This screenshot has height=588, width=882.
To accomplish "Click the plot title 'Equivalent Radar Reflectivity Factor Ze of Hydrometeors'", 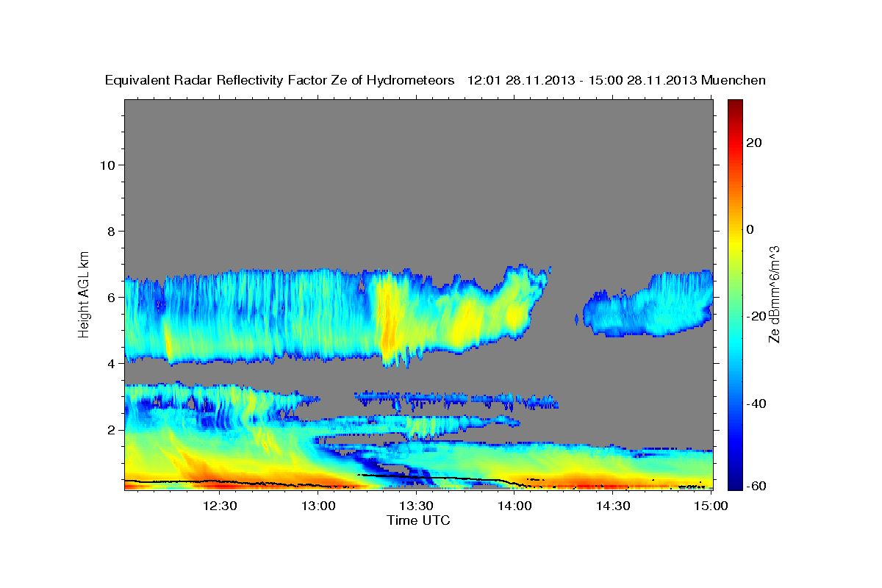I will click(x=280, y=80).
